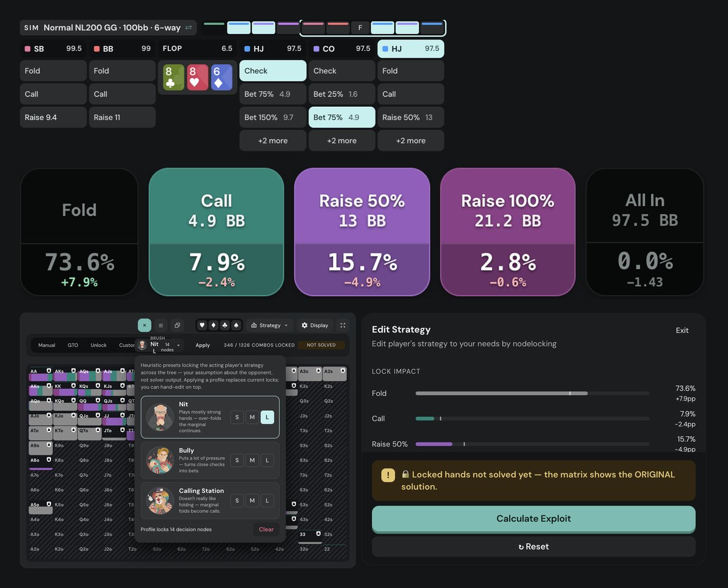The width and height of the screenshot is (728, 588).
Task: Toggle the diamonds suit filter
Action: point(214,325)
